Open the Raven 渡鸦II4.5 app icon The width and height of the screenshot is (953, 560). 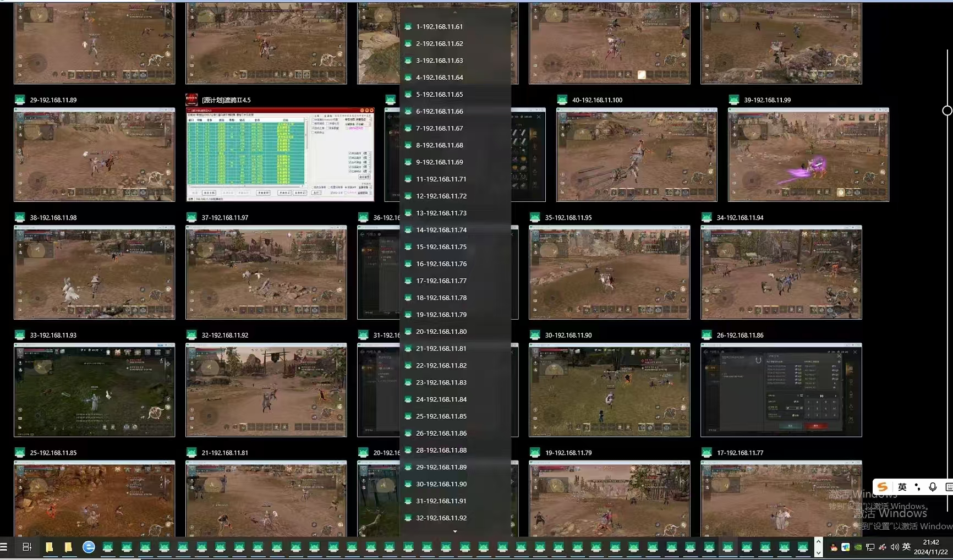click(191, 100)
